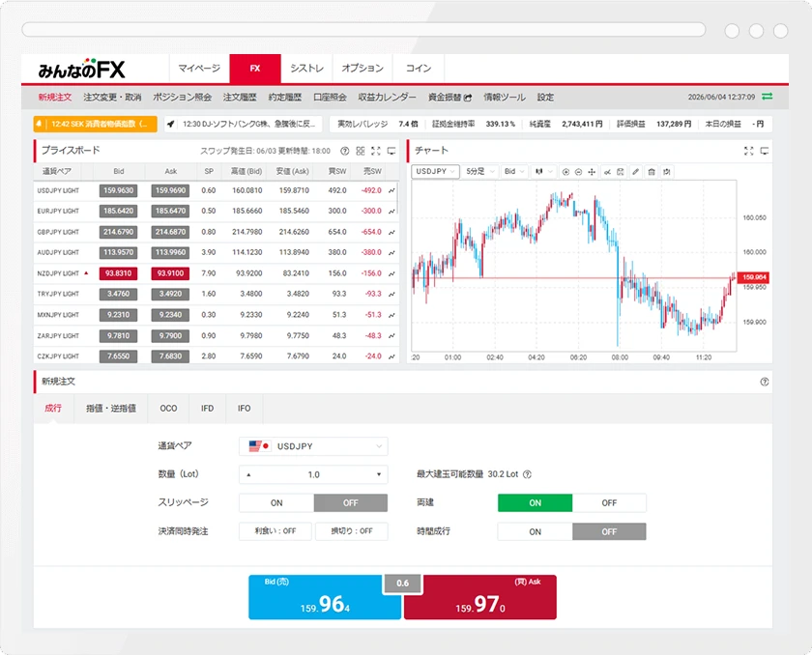The image size is (812, 655).
Task: Click the chart trash delete icon
Action: point(652,172)
